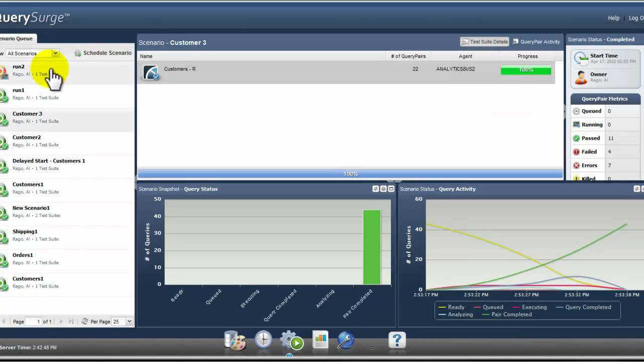Click the Errors red X metric icon

[576, 165]
